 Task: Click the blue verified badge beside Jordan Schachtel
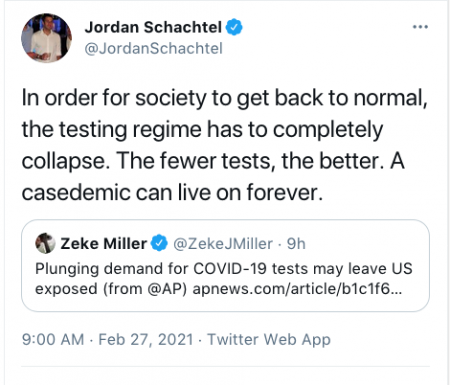pos(234,27)
